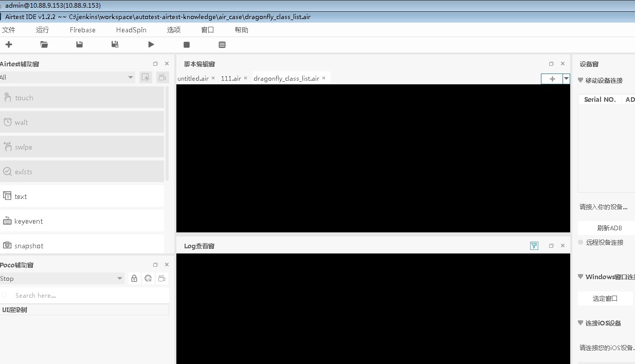Click the record camera icon in Poco辅助窗
Image resolution: width=635 pixels, height=364 pixels.
[162, 278]
